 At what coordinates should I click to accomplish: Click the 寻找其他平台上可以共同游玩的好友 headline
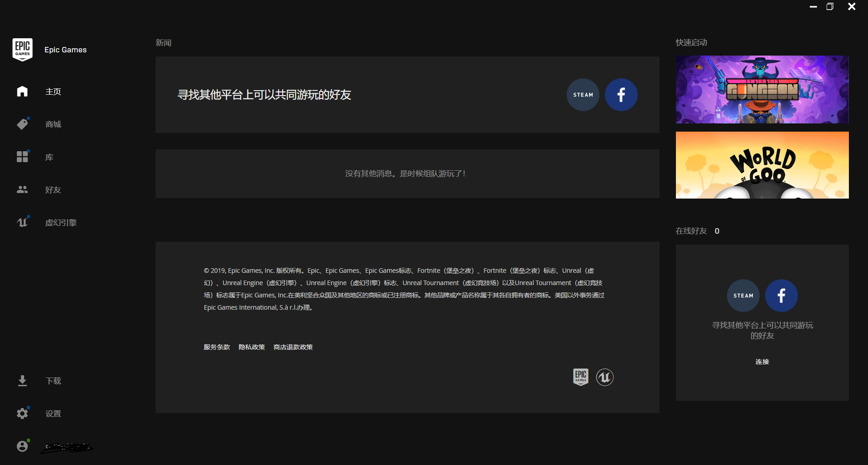(x=264, y=95)
